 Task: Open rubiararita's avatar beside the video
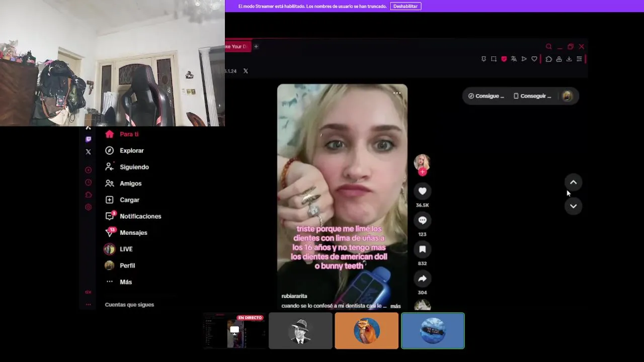pyautogui.click(x=422, y=162)
